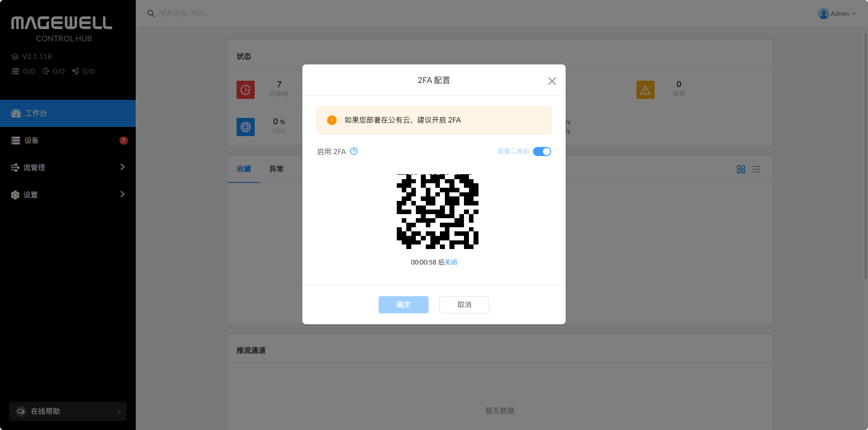Viewport: 868px width, 430px height.
Task: Click the blue CPU icon
Action: pos(246,127)
